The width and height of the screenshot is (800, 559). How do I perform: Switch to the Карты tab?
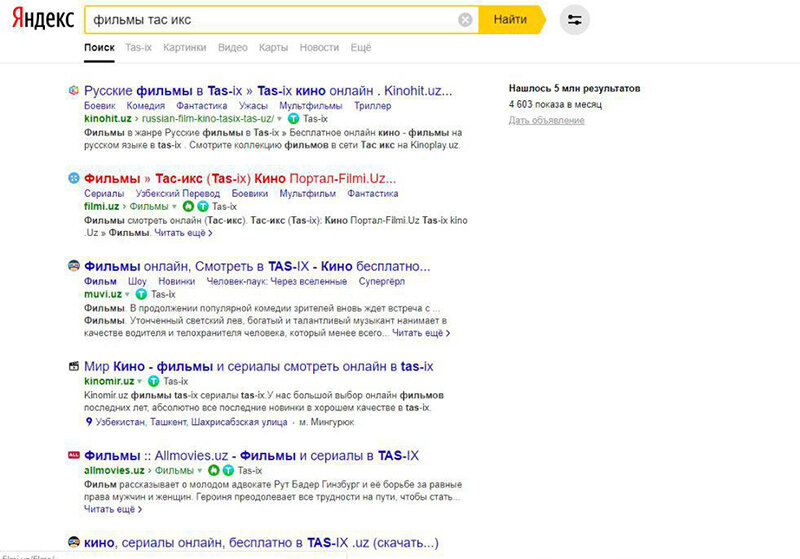(273, 47)
